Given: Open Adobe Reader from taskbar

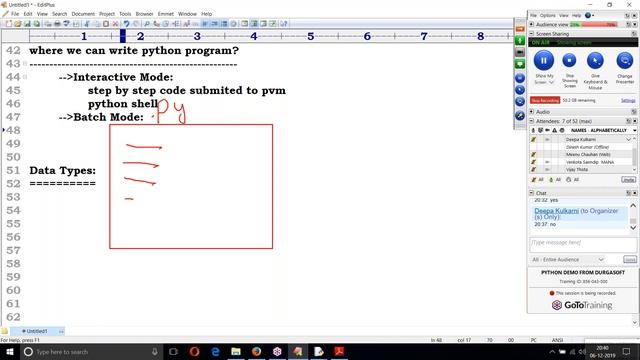Looking at the screenshot, I should tap(339, 351).
